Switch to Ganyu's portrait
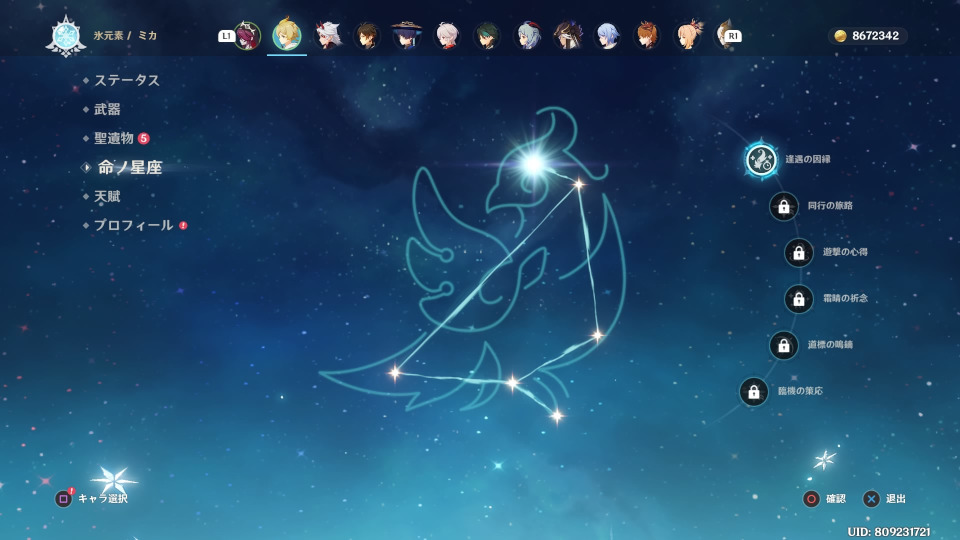This screenshot has height=540, width=960. click(528, 36)
